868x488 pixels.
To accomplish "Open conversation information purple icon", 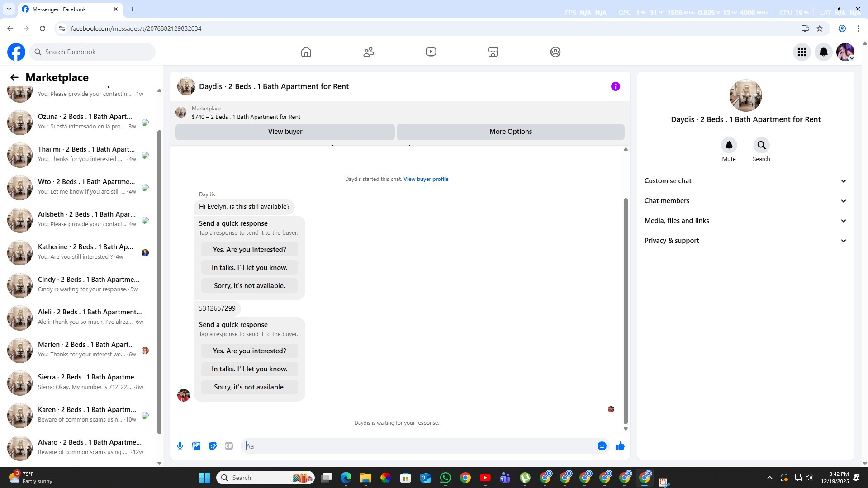I will click(616, 86).
